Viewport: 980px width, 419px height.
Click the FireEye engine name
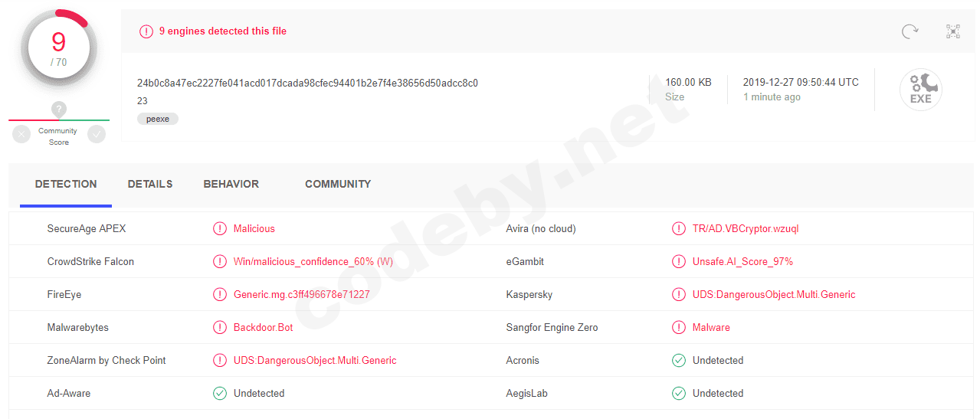click(64, 294)
